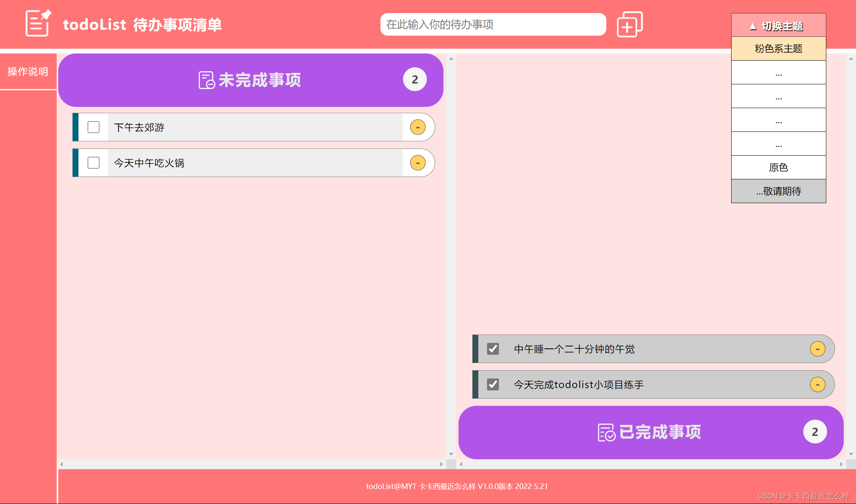Mark 今天中午吃火锅 as completed
The image size is (856, 504).
click(94, 163)
